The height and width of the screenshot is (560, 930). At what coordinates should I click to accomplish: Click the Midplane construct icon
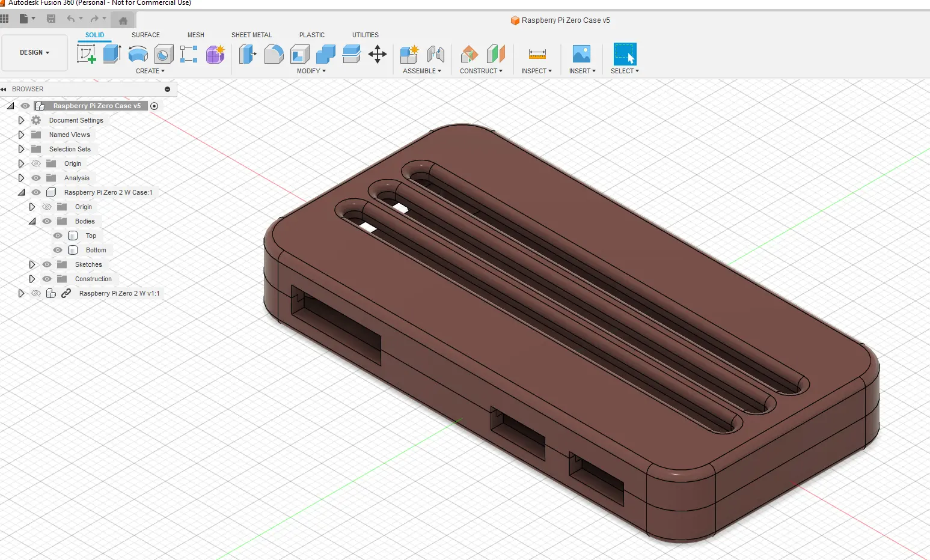[495, 54]
